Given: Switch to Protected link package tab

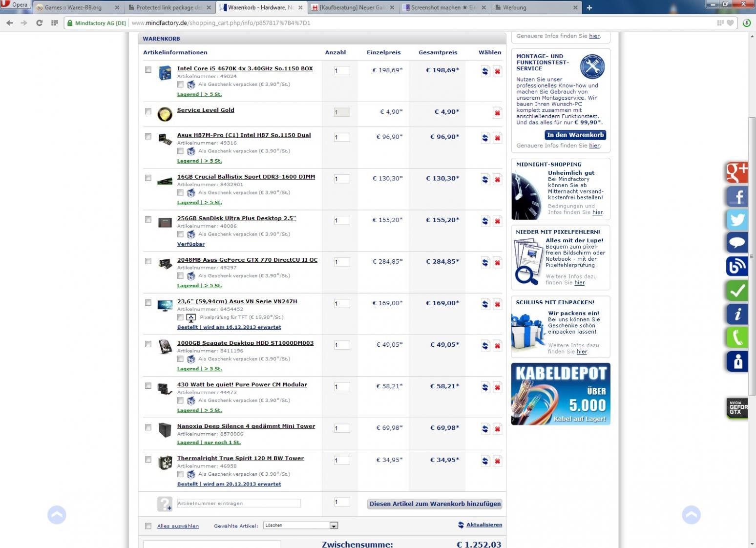Looking at the screenshot, I should 169,7.
